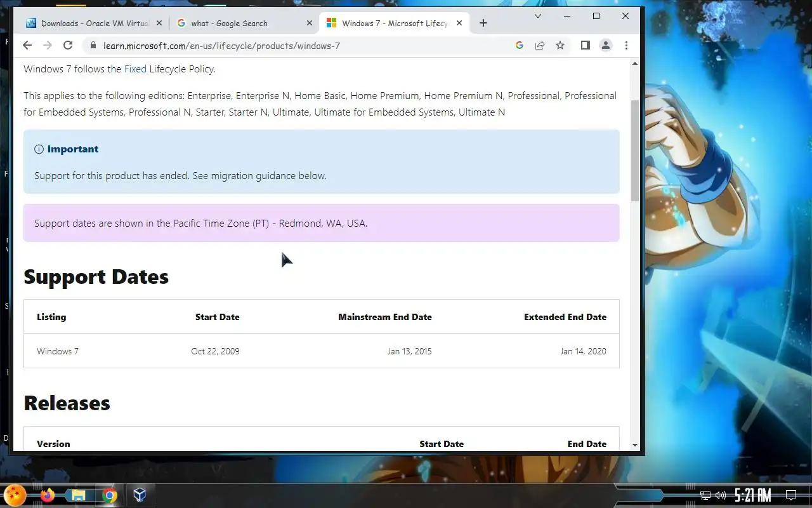Click the address bar URL
Screen dimensions: 812x508
click(x=222, y=46)
